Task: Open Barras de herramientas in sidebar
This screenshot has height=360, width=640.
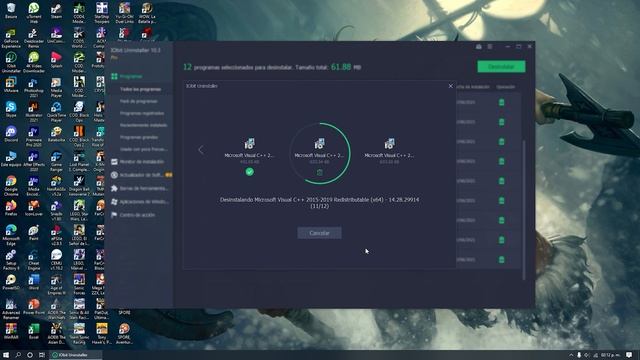Action: coord(139,189)
